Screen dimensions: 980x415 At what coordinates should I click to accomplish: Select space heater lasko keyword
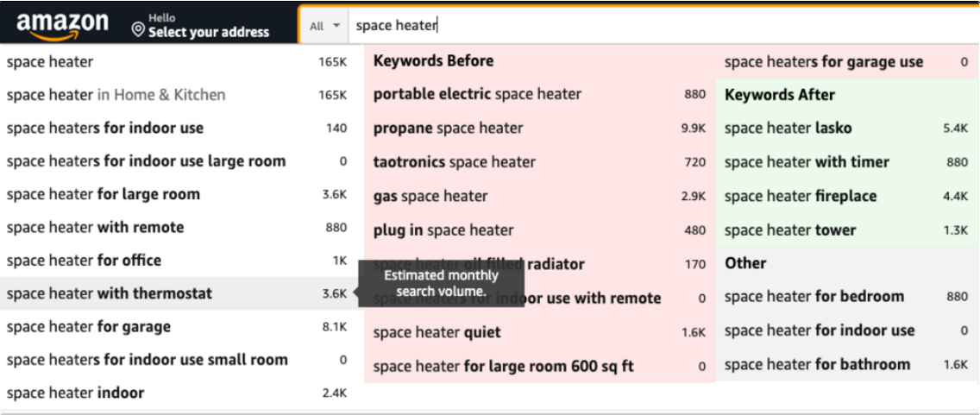(x=788, y=129)
